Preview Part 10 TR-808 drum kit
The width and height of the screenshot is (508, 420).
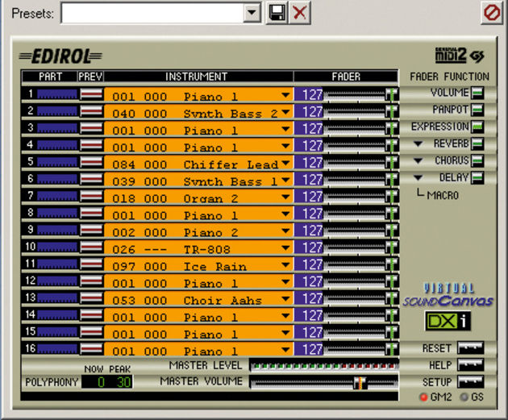click(x=91, y=247)
